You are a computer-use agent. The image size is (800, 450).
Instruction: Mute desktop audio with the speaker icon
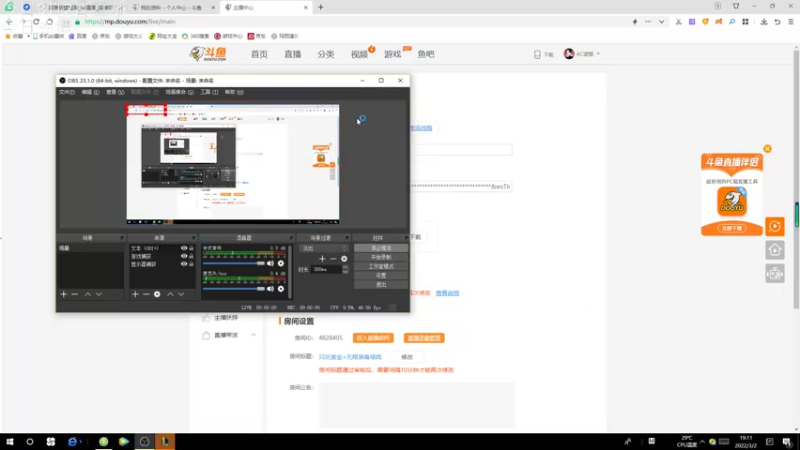[270, 263]
